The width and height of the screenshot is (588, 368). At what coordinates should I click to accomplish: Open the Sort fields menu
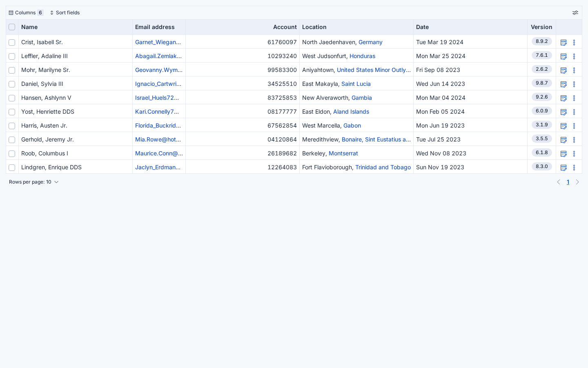click(x=65, y=13)
